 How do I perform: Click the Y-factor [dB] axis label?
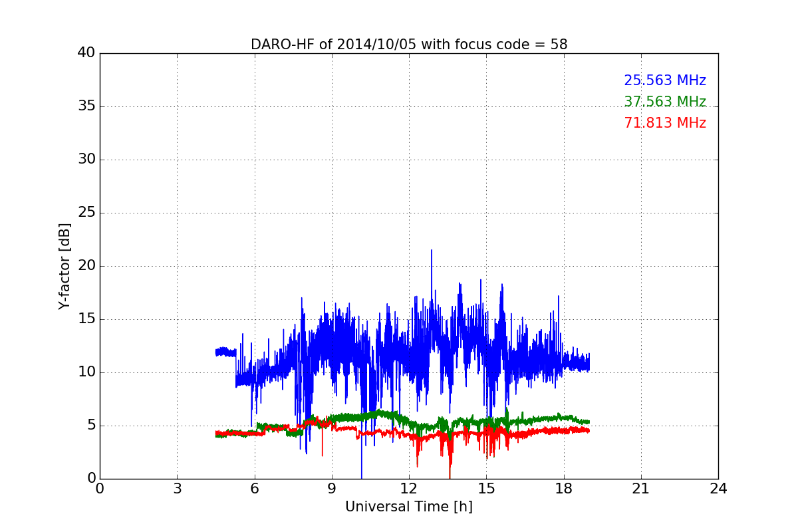point(65,266)
